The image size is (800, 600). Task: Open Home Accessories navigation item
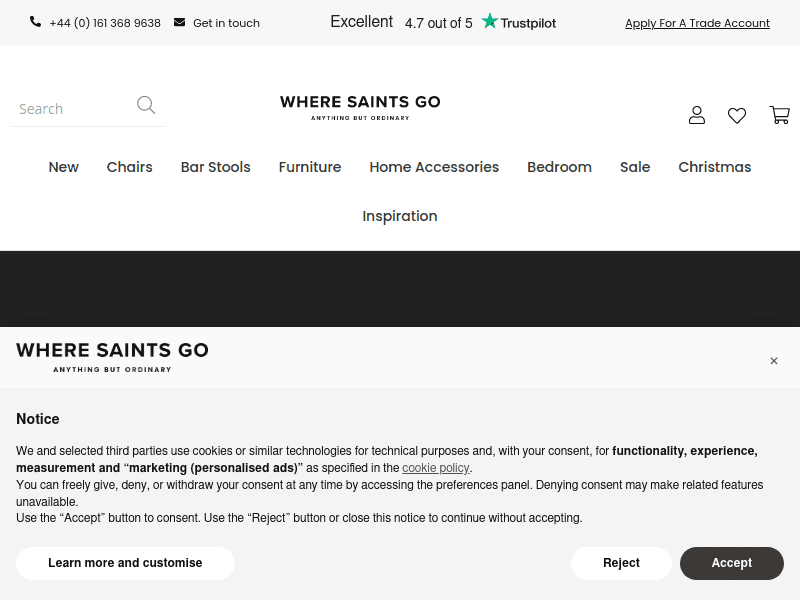[434, 167]
